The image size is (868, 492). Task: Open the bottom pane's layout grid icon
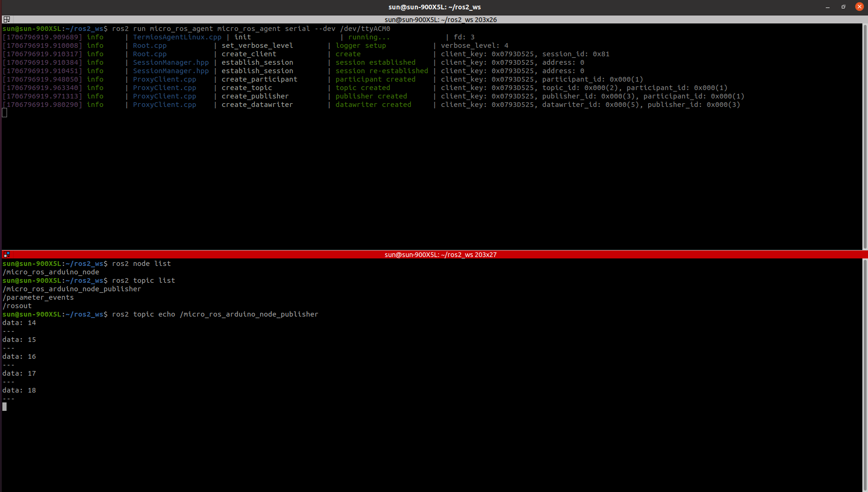[x=7, y=254]
